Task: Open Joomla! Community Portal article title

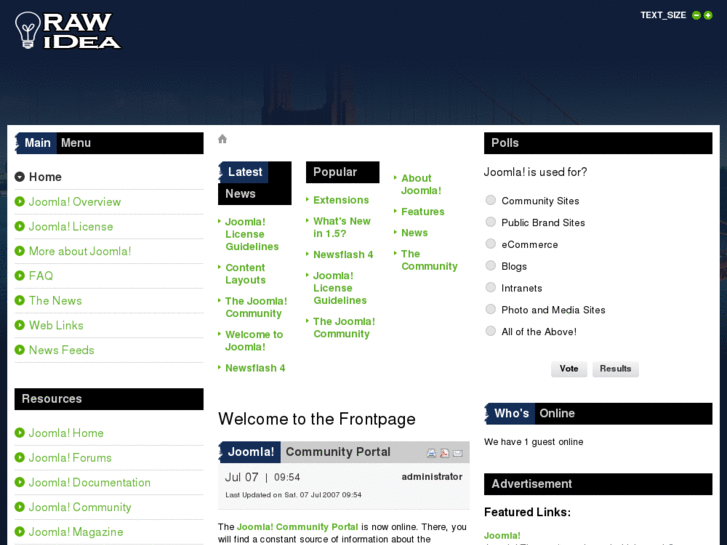Action: pos(309,452)
